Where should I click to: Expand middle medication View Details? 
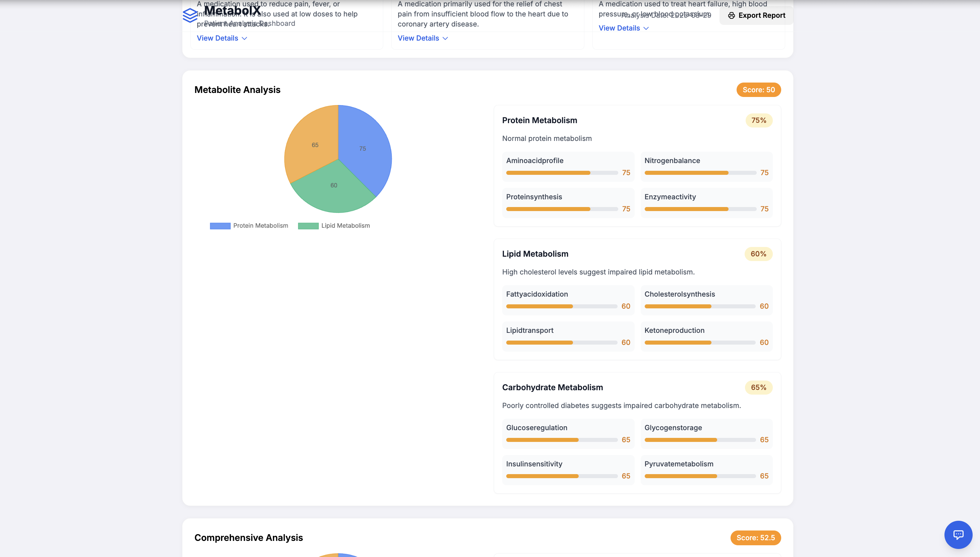[x=422, y=38]
